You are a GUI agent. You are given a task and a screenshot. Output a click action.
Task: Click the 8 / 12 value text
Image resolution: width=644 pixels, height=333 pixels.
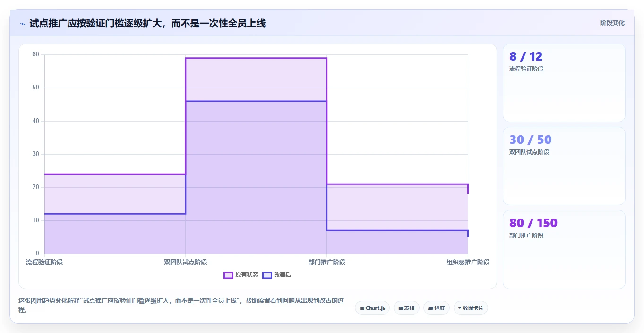coord(526,57)
